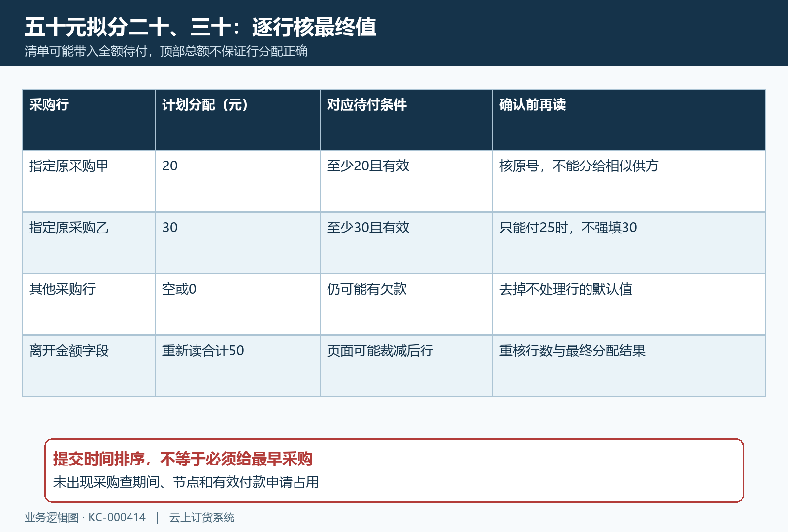The image size is (788, 532).
Task: Click the cell 仍可能有欠款
Action: pos(367,289)
